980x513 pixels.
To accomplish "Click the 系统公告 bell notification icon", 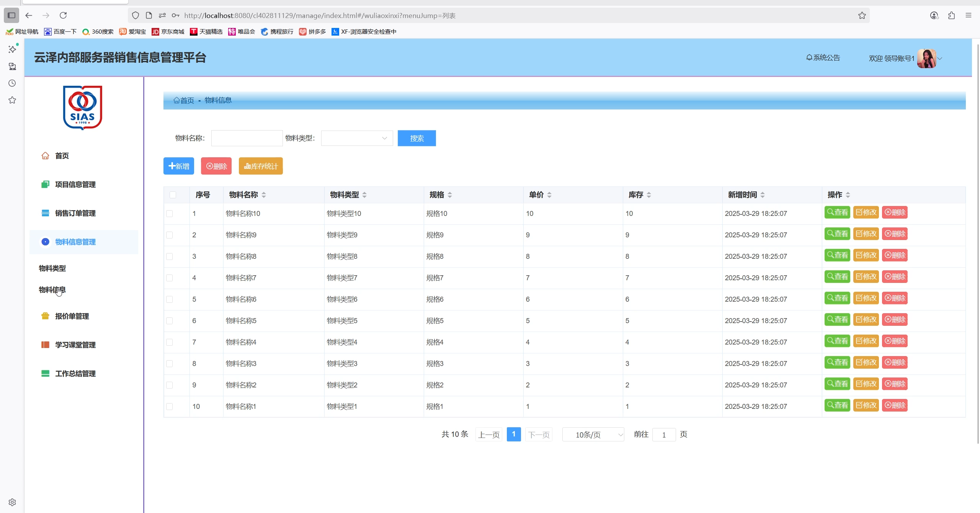I will pyautogui.click(x=809, y=57).
